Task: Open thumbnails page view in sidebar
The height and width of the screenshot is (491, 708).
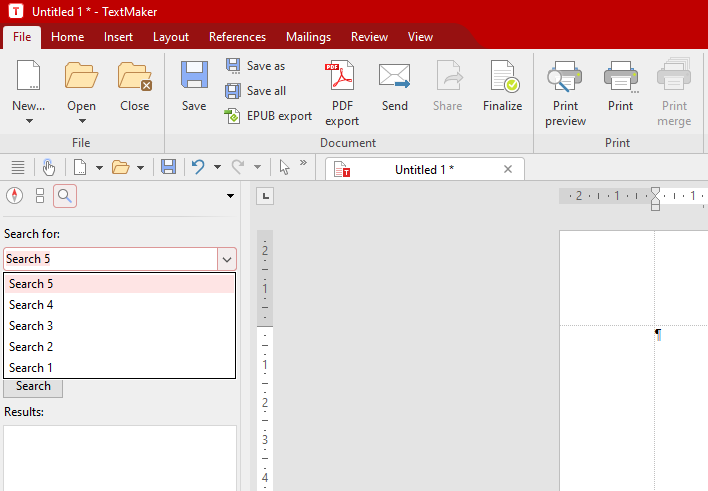Action: (x=40, y=196)
